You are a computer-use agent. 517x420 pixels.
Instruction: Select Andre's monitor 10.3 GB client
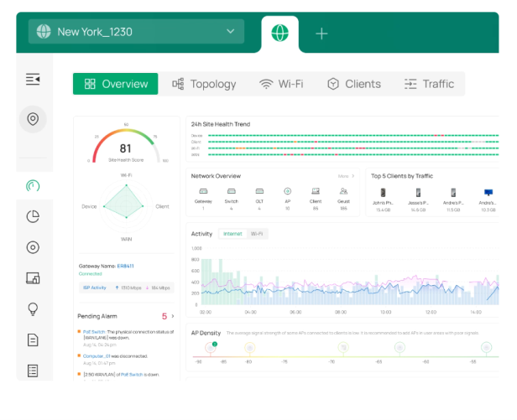point(488,192)
